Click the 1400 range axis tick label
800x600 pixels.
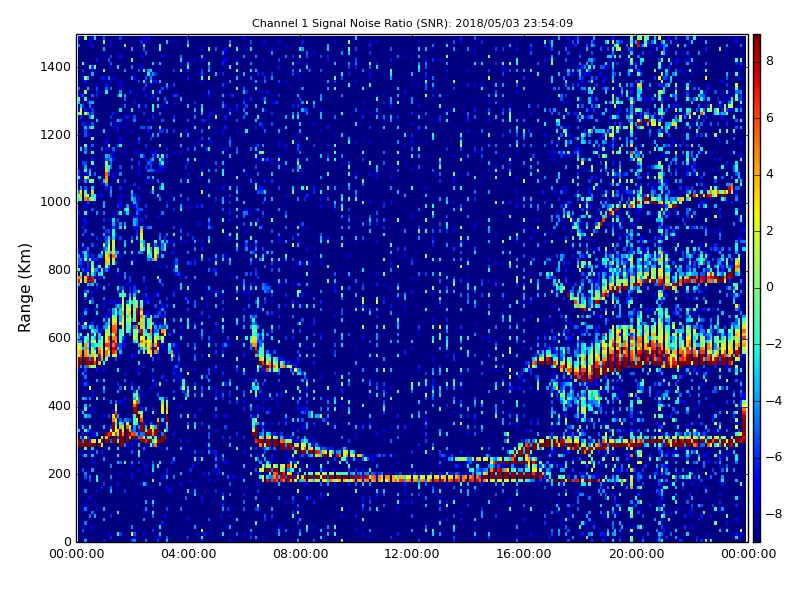pyautogui.click(x=55, y=67)
